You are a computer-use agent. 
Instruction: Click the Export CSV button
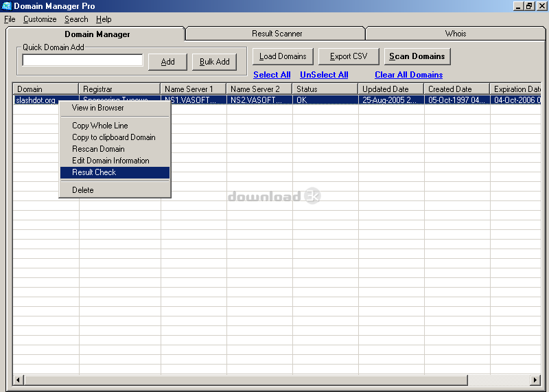[349, 56]
